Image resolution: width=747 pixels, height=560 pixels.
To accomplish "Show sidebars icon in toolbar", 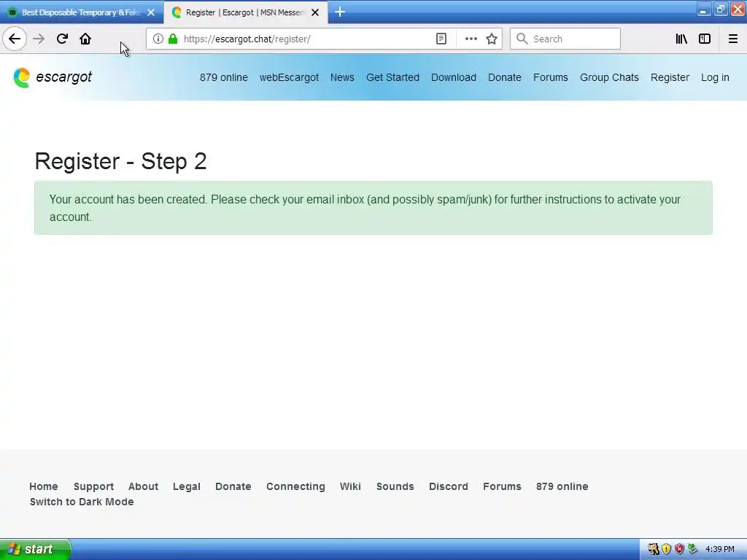I will coord(705,39).
